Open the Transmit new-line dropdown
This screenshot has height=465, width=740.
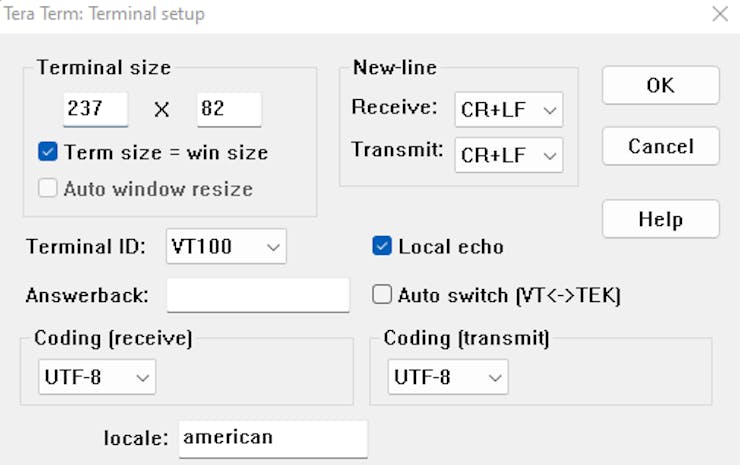point(508,154)
